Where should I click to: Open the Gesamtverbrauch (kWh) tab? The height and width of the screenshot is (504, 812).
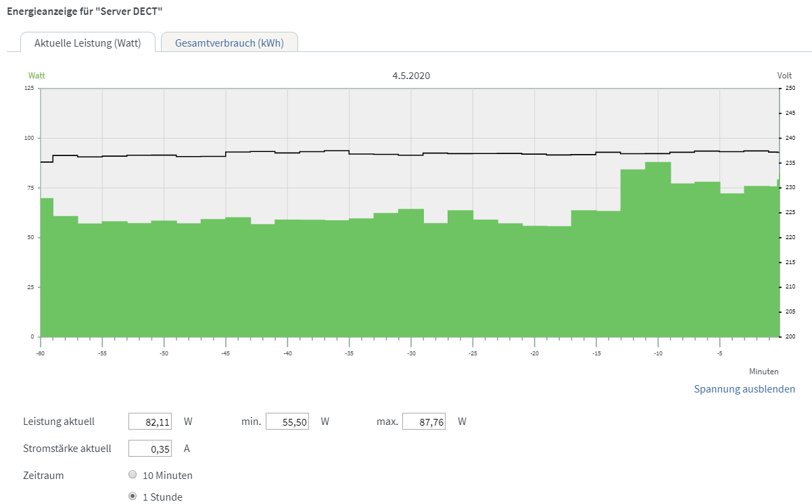pos(229,43)
